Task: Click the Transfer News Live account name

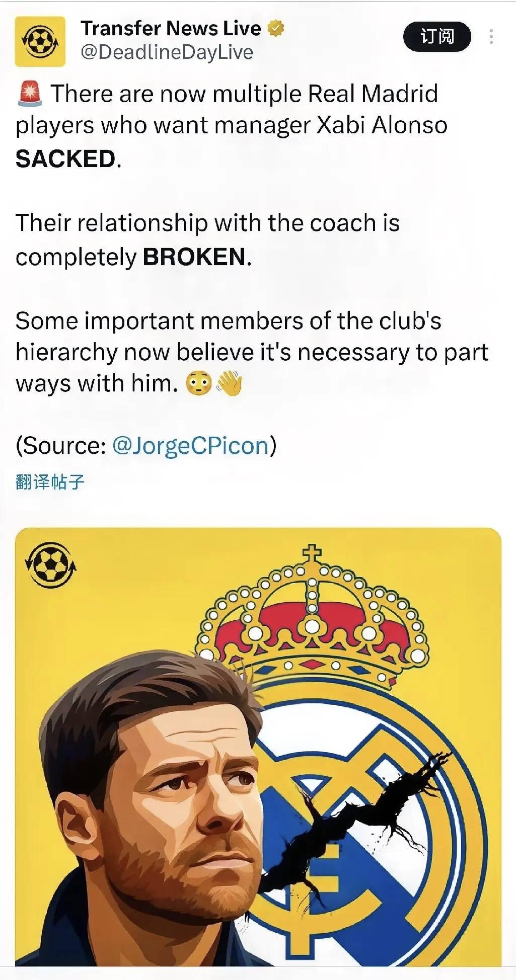Action: pyautogui.click(x=171, y=28)
